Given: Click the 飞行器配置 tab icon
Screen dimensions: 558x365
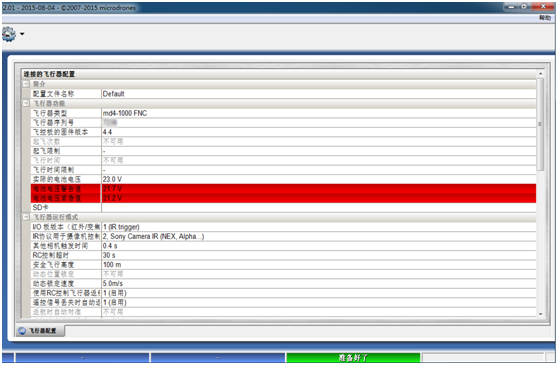Looking at the screenshot, I should [22, 331].
